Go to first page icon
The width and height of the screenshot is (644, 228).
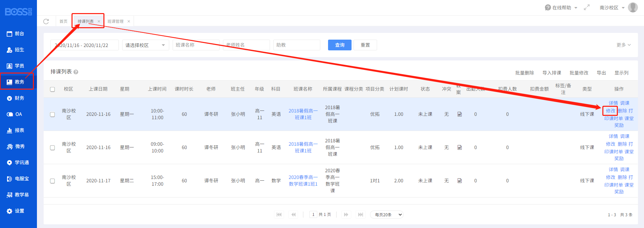click(x=279, y=215)
